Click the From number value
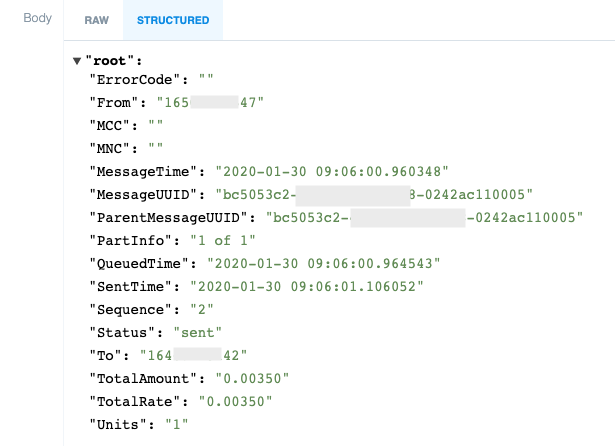Screen dimensions: 615x446 point(210,102)
